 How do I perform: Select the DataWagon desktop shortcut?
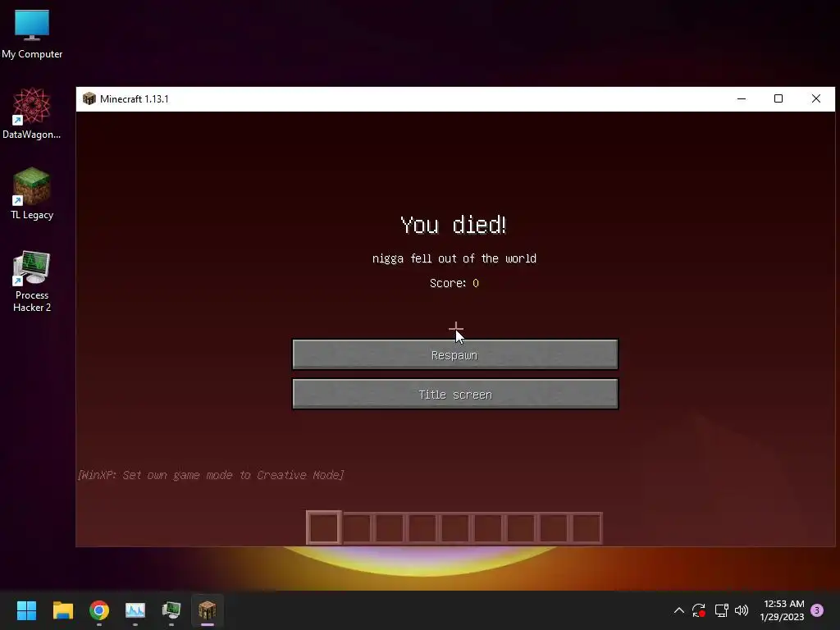pos(32,113)
